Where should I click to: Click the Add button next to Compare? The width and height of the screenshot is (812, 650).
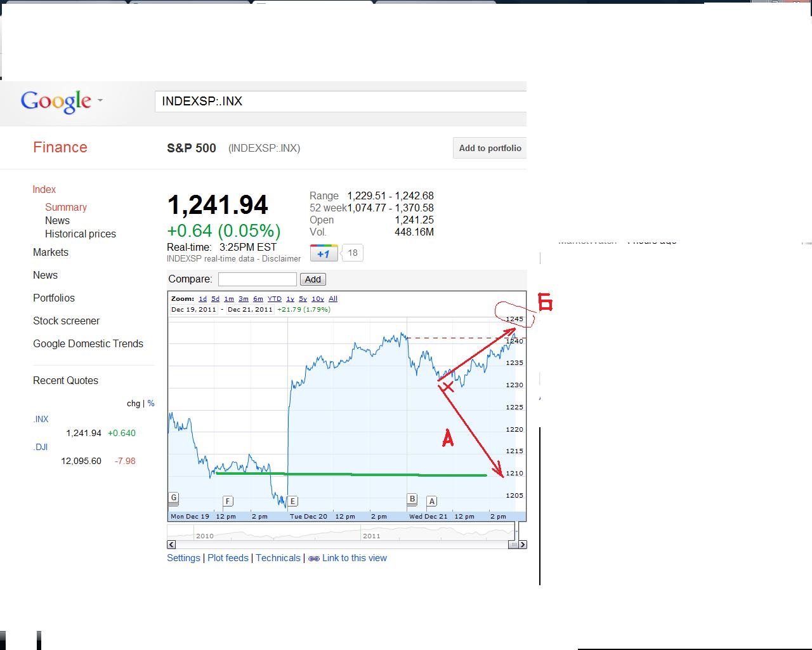pos(313,279)
